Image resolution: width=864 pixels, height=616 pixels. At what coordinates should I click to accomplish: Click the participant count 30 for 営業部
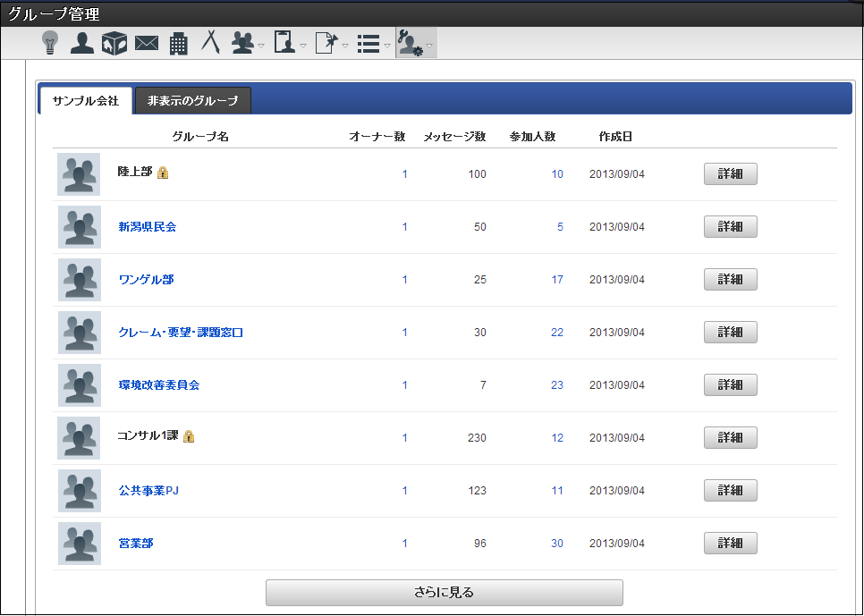(557, 544)
